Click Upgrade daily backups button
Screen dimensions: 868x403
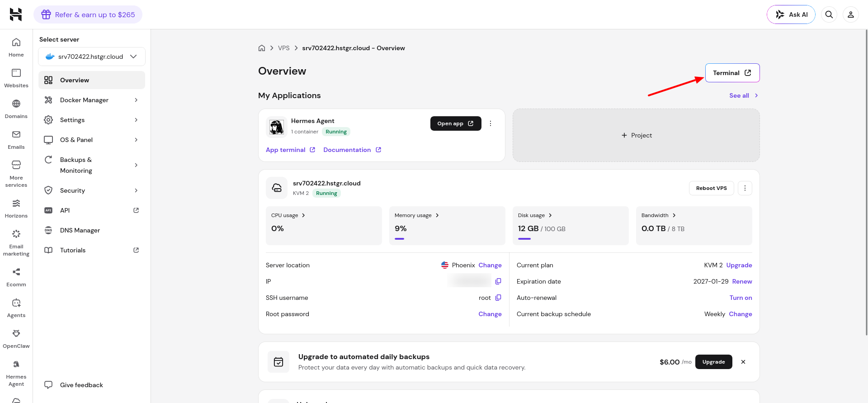[714, 362]
